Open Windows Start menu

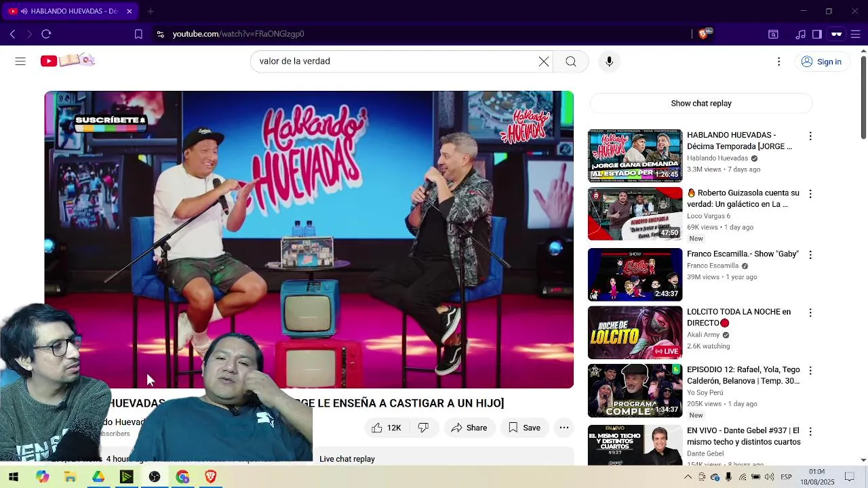click(x=14, y=477)
